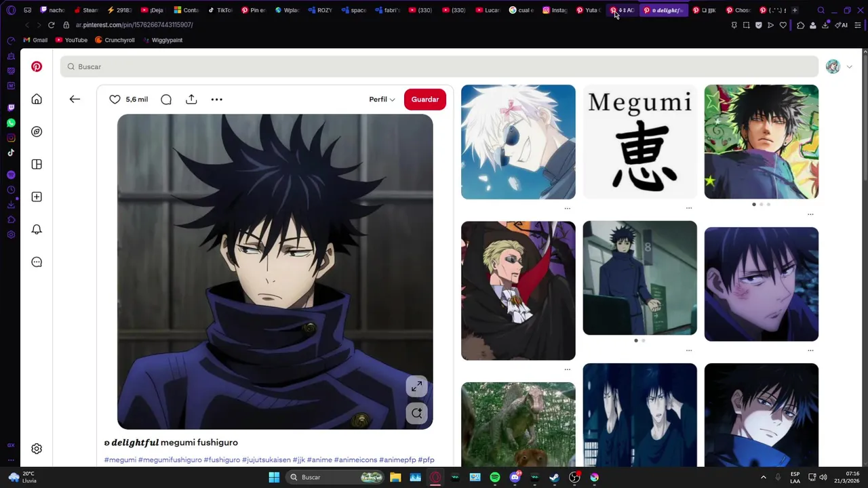This screenshot has height=488, width=868.
Task: Open a new tab with plus button
Action: 795,10
